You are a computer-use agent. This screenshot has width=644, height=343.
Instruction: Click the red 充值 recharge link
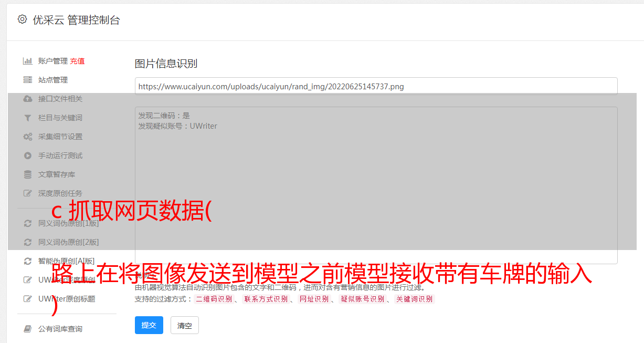pyautogui.click(x=77, y=61)
